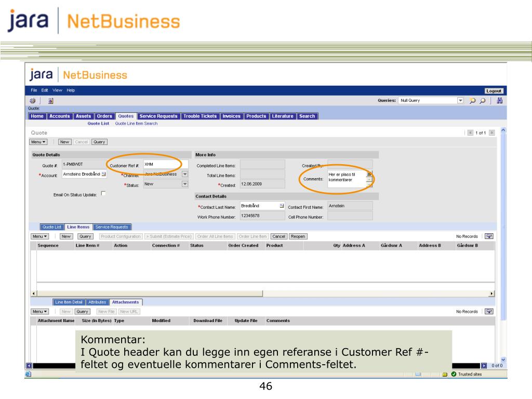532x399 pixels.
Task: Select the Quotes tab
Action: click(x=126, y=116)
